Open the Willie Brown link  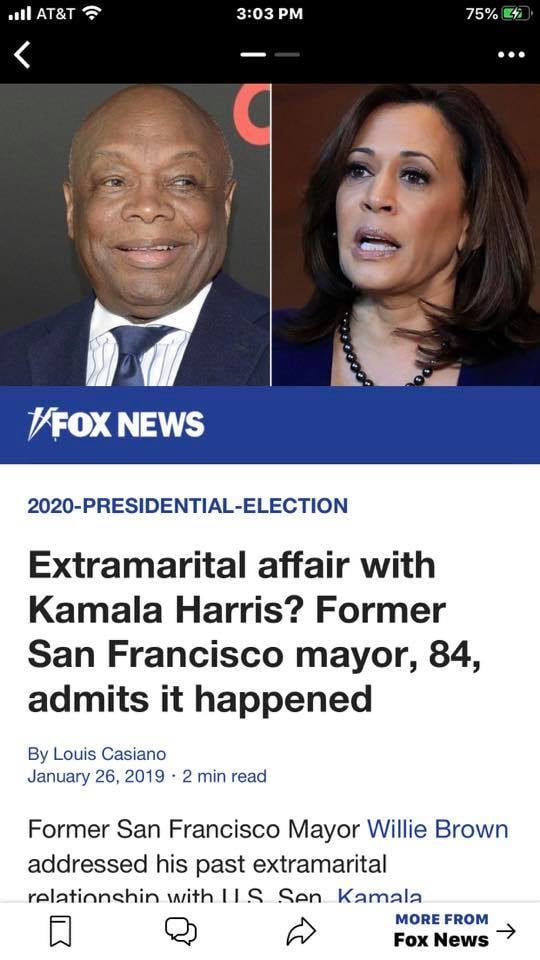coord(438,830)
